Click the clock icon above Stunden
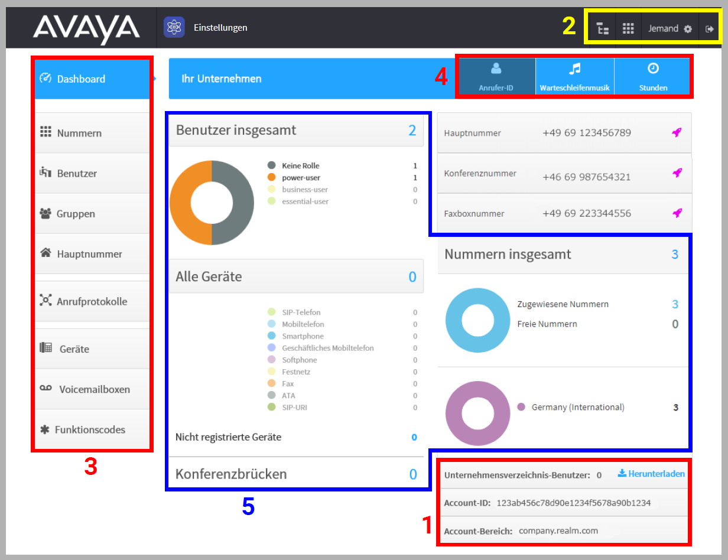The height and width of the screenshot is (560, 728). (x=653, y=69)
